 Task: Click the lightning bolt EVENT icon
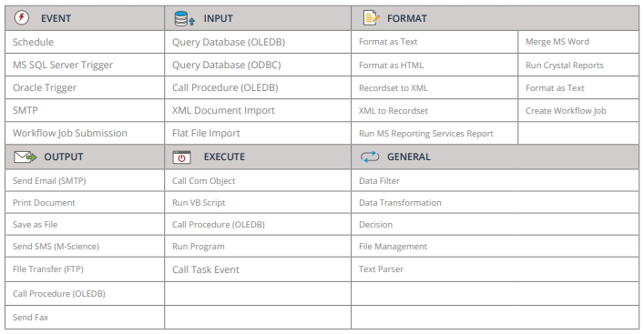[21, 17]
